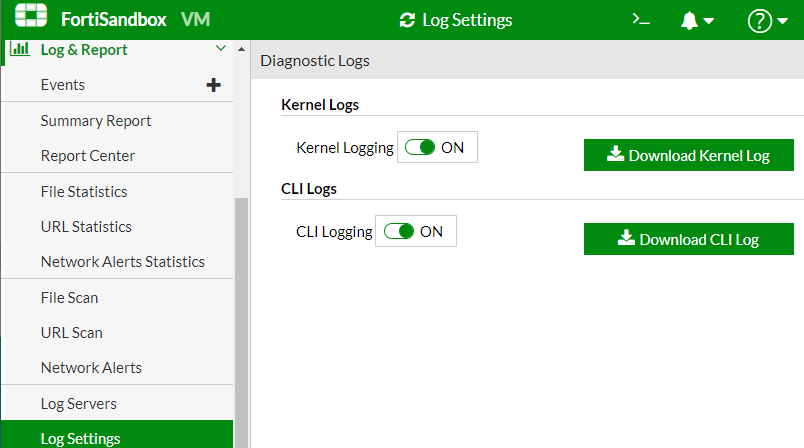Click the refresh icon beside Log Settings
Image resolution: width=804 pixels, height=448 pixels.
click(x=406, y=20)
